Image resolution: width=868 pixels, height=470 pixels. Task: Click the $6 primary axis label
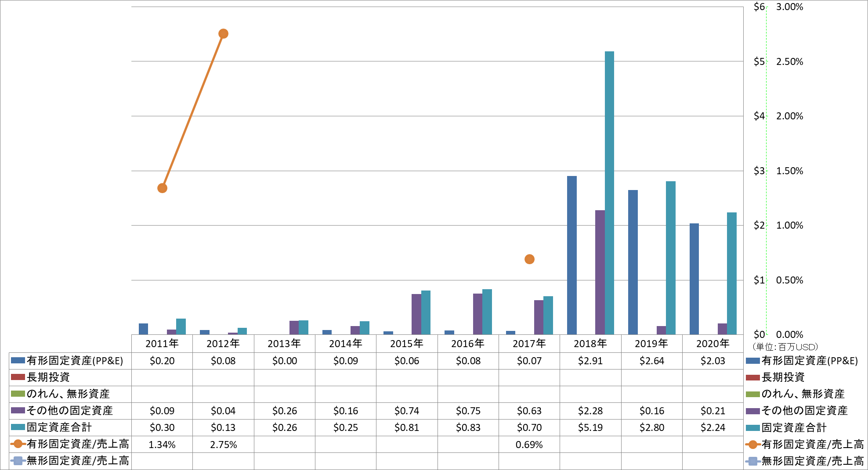coord(759,7)
